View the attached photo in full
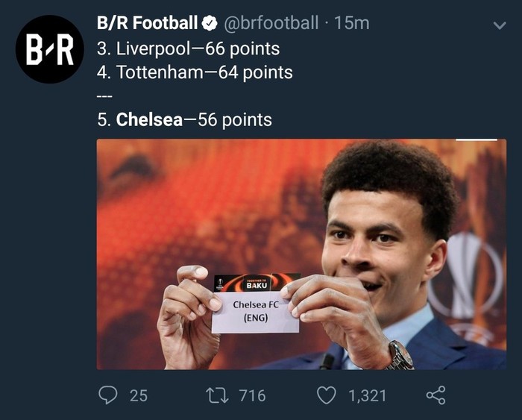Viewport: 522px width, 420px height. (301, 254)
